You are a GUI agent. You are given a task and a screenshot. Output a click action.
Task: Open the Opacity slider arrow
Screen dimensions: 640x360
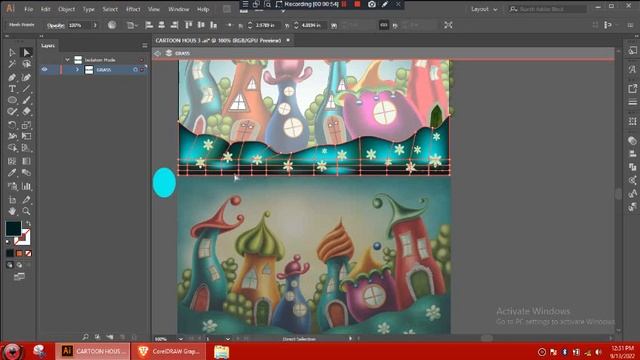pyautogui.click(x=95, y=25)
